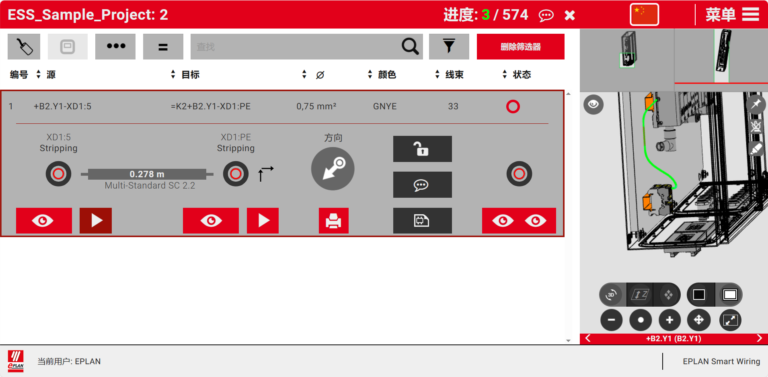Image resolution: width=768 pixels, height=377 pixels.
Task: Open the funnel filter button
Action: coord(449,47)
